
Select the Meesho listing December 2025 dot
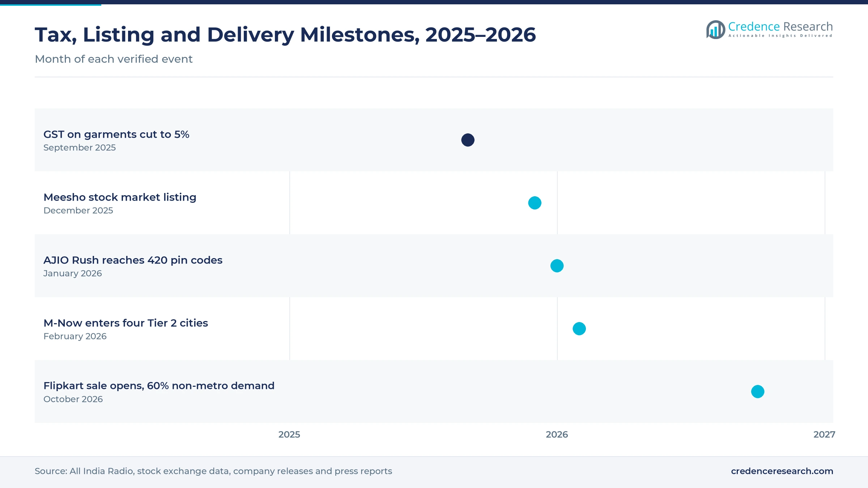[x=535, y=203]
